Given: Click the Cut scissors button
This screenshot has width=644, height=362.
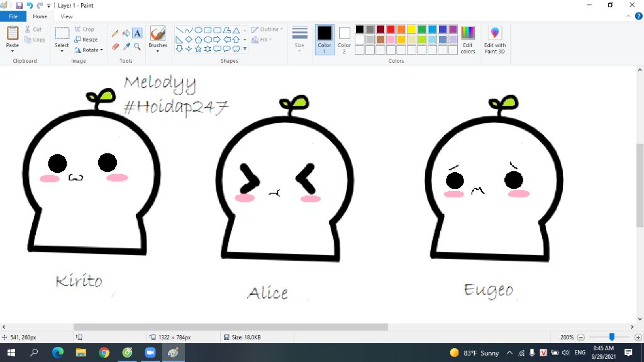Looking at the screenshot, I should (33, 29).
